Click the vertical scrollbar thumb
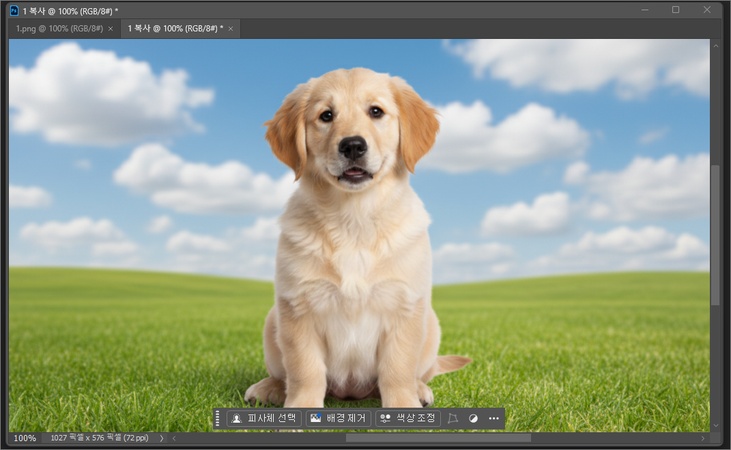Image resolution: width=731 pixels, height=450 pixels. click(x=715, y=235)
